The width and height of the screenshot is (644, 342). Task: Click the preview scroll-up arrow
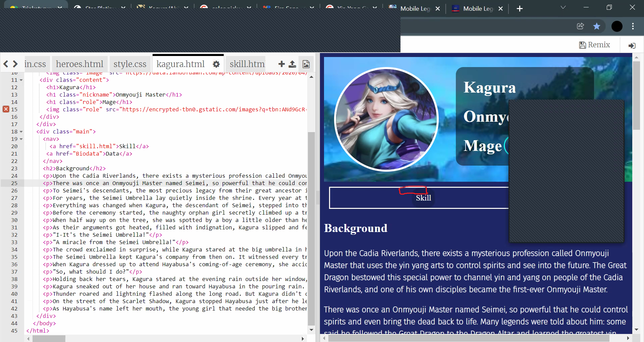pyautogui.click(x=636, y=57)
